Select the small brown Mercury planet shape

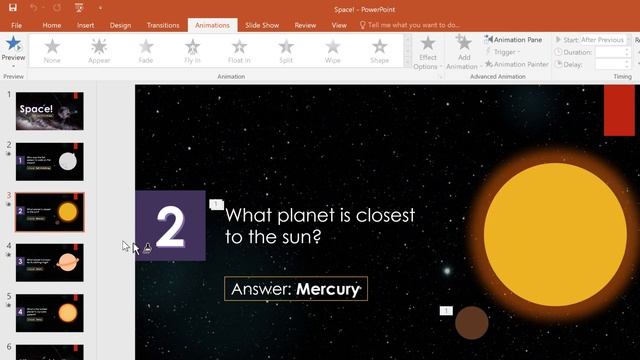point(472,323)
